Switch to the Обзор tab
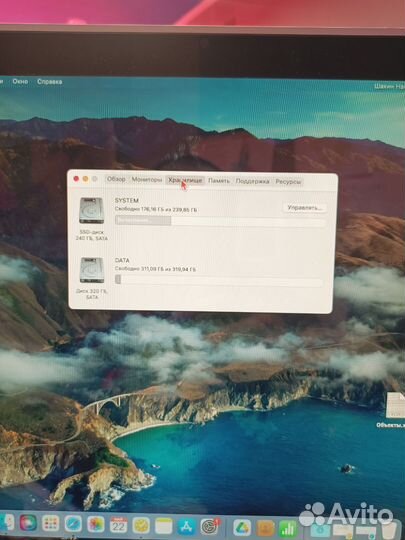405x540 pixels. [x=116, y=179]
